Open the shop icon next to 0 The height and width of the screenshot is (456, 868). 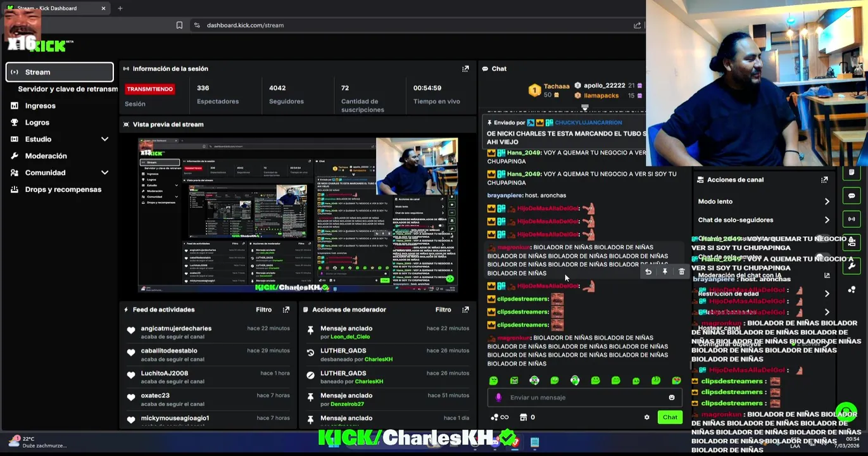click(523, 417)
